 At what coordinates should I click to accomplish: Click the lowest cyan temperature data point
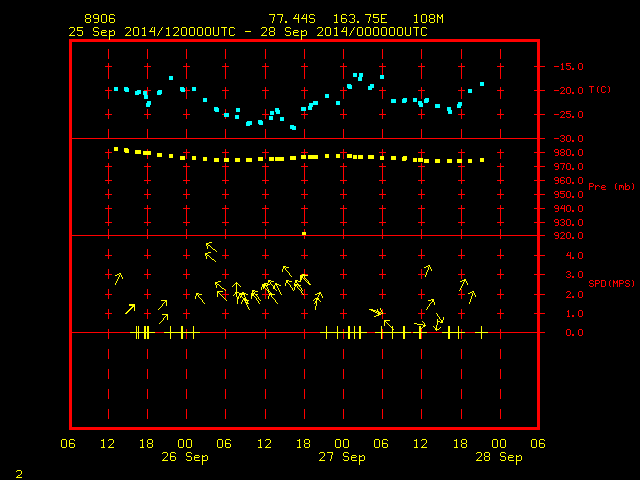tap(293, 128)
